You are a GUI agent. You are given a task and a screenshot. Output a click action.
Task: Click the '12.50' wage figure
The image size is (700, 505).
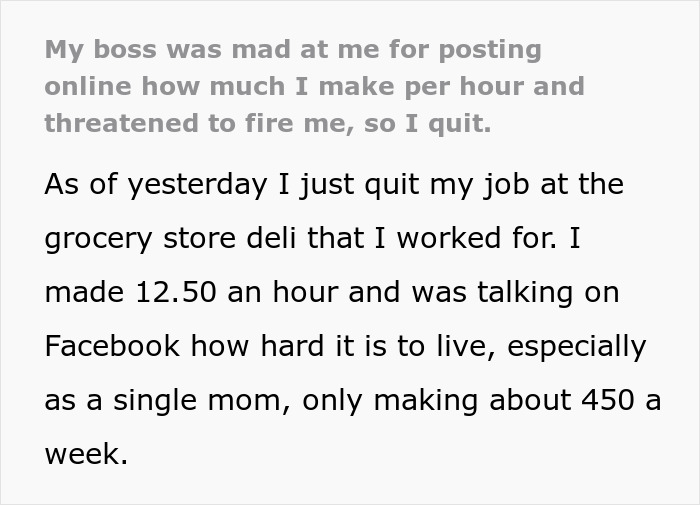(x=169, y=293)
